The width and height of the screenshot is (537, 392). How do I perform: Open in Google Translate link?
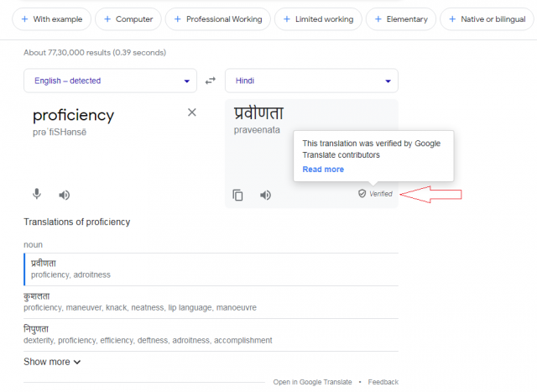[312, 382]
